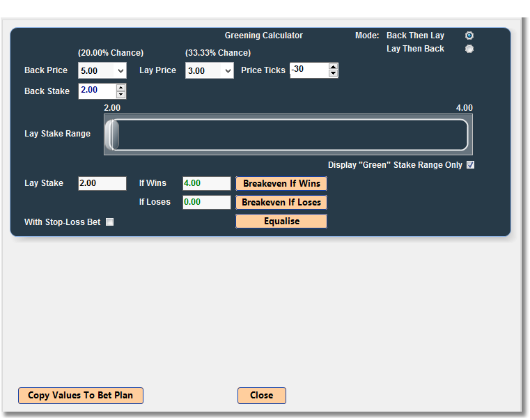Click Copy Values To Bet Plan
This screenshot has height=420, width=530.
(80, 396)
